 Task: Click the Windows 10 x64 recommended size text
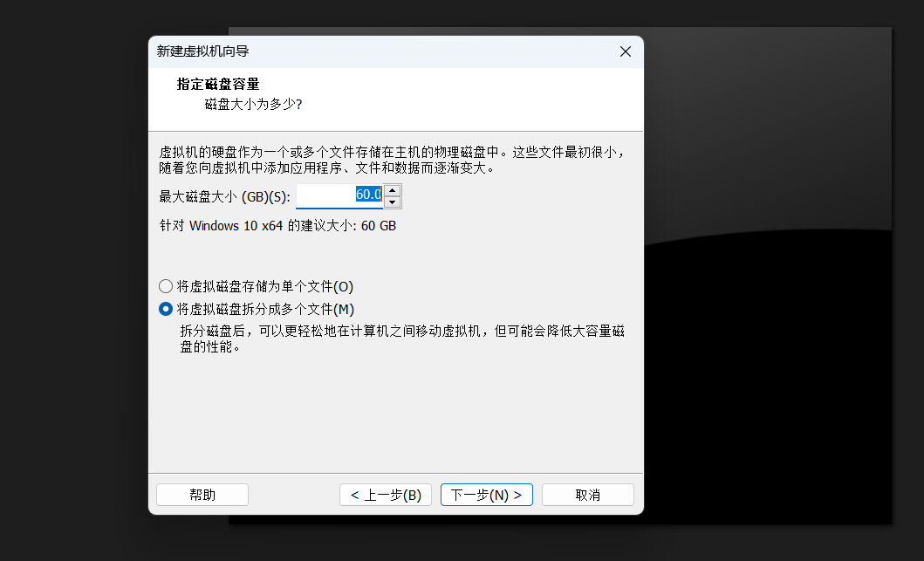click(x=277, y=226)
